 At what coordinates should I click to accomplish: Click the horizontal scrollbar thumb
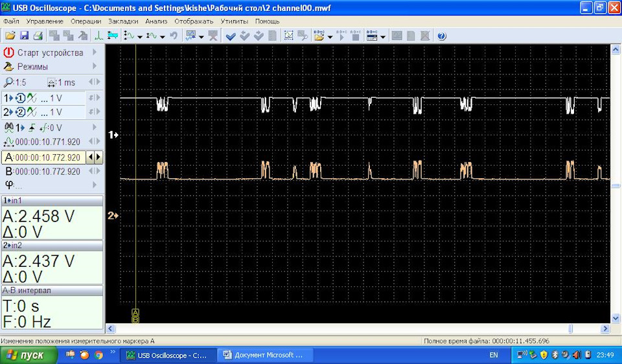(x=570, y=329)
